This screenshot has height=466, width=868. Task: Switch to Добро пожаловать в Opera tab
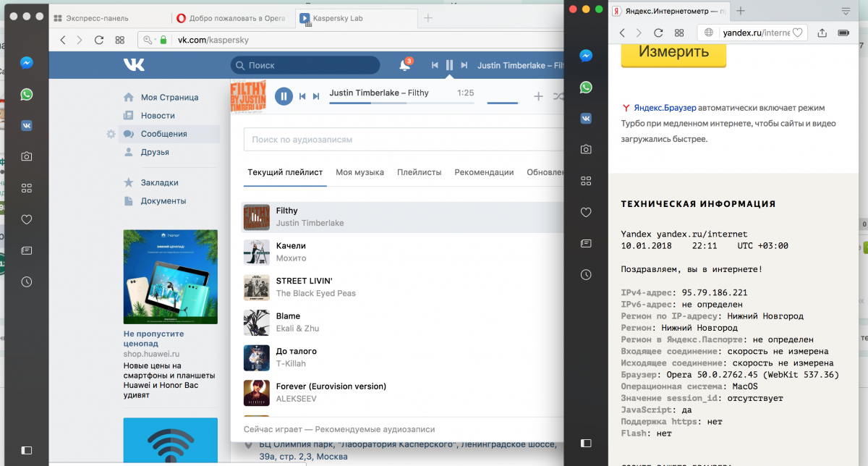click(234, 18)
